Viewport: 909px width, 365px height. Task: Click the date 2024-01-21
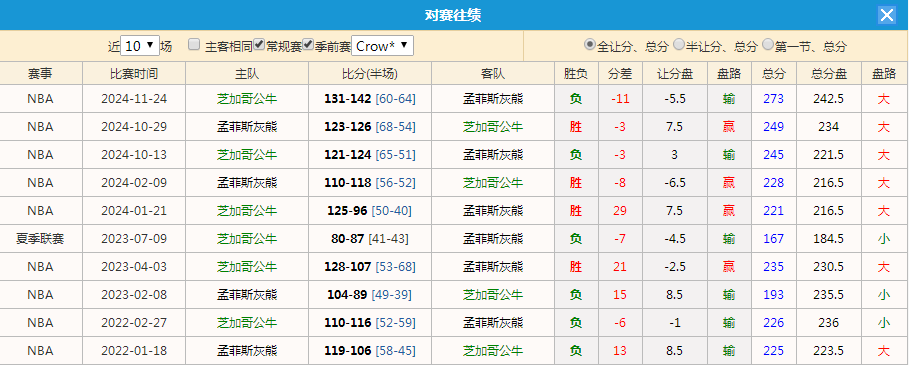(x=134, y=211)
